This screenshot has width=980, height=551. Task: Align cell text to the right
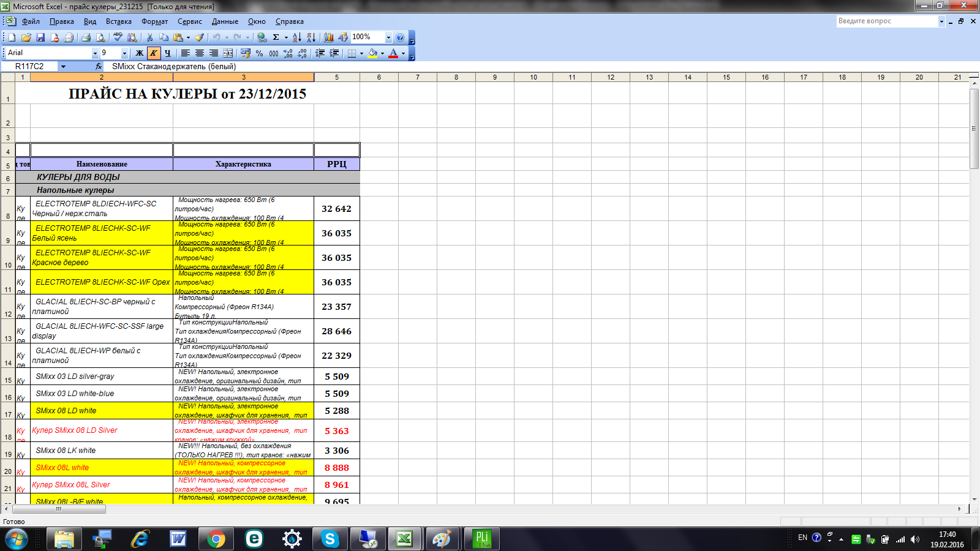214,53
